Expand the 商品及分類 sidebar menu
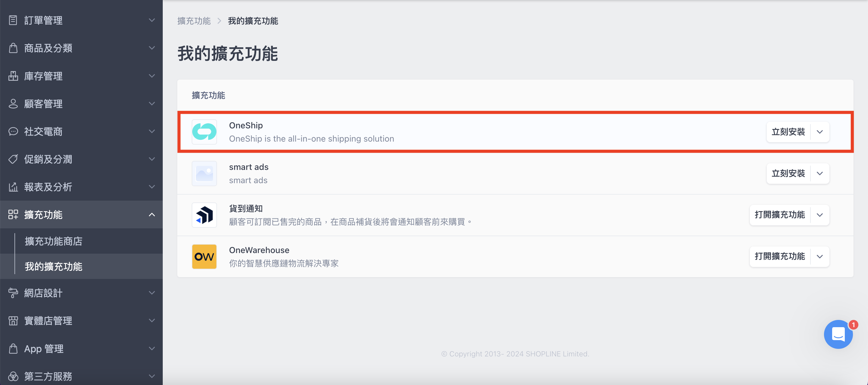The image size is (868, 385). click(81, 48)
